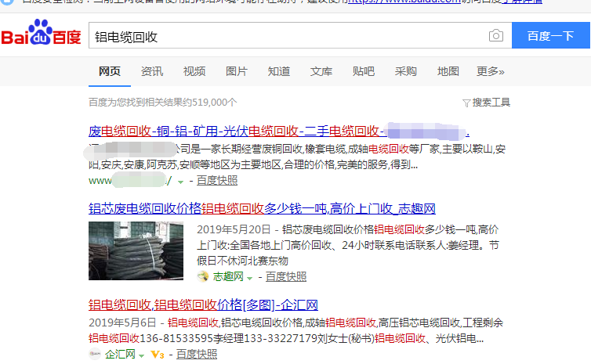Open result 废电缆回收-铜-铝-矿用-光伏电缆回收
Viewport: 591px width, 364px height.
click(278, 132)
